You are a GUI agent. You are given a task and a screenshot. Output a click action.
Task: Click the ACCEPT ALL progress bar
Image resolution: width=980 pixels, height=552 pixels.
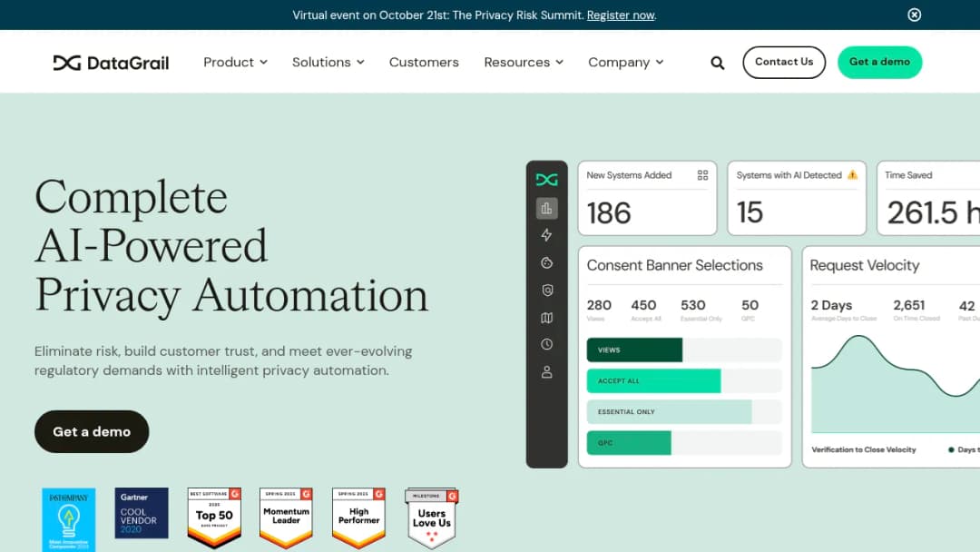[684, 380]
